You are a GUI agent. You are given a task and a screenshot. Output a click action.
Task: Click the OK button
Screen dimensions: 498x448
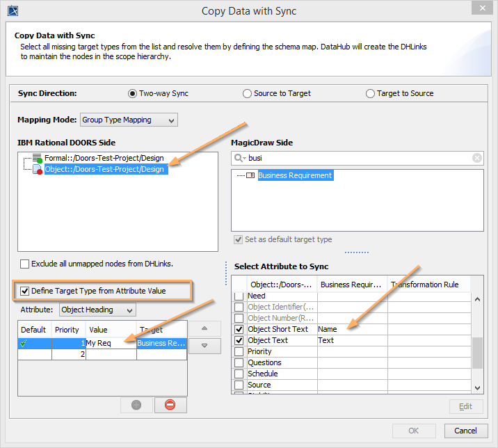click(x=414, y=431)
